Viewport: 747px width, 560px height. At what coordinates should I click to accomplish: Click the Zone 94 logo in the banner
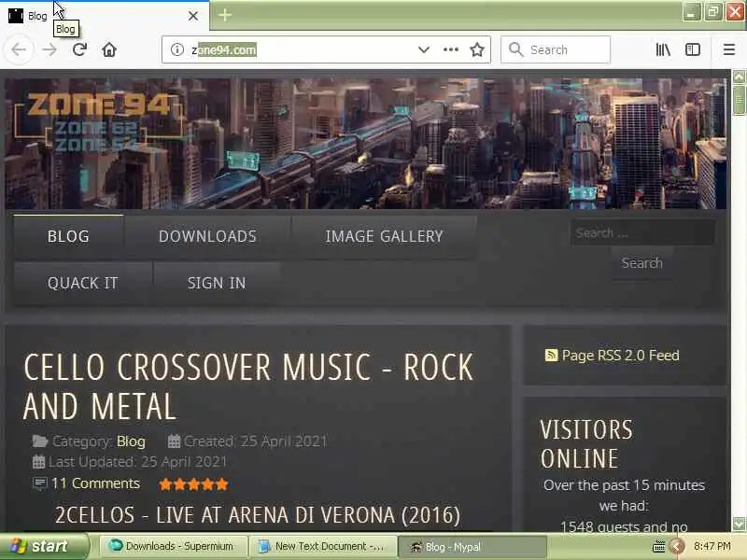(x=100, y=121)
